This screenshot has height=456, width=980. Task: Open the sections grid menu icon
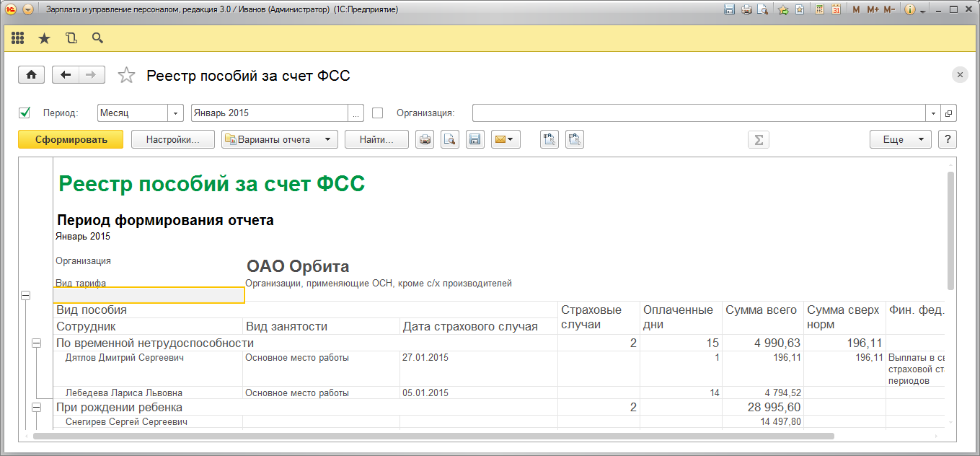coord(18,38)
